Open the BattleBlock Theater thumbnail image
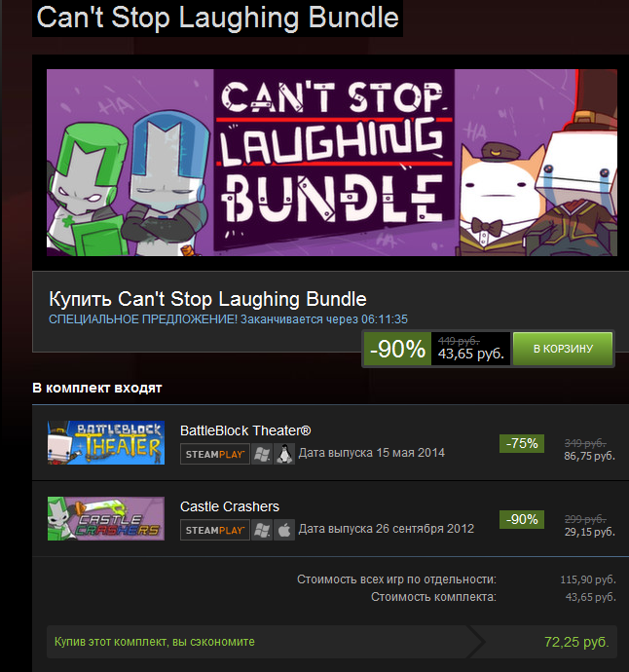 [106, 443]
